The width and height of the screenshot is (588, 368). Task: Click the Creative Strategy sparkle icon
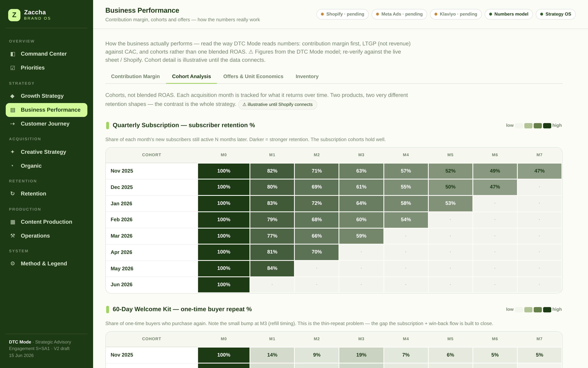(x=13, y=152)
